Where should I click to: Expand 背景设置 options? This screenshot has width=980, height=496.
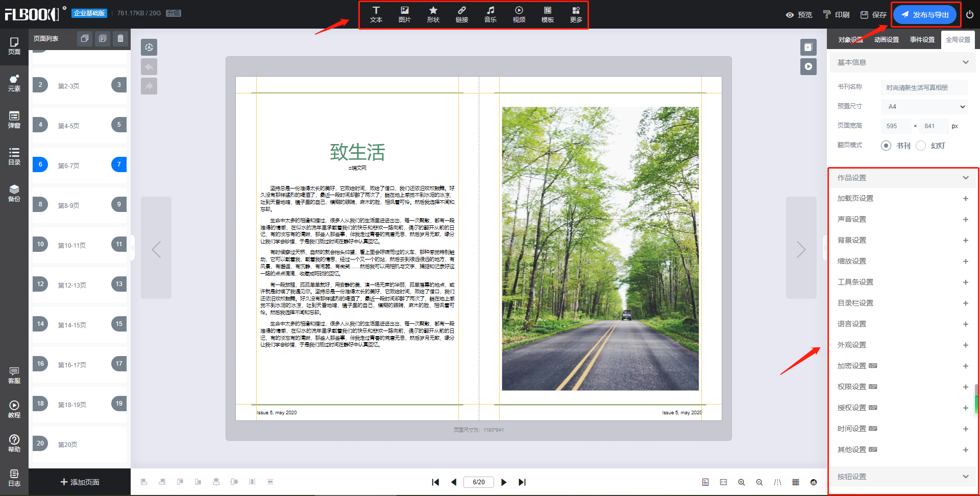click(x=966, y=241)
